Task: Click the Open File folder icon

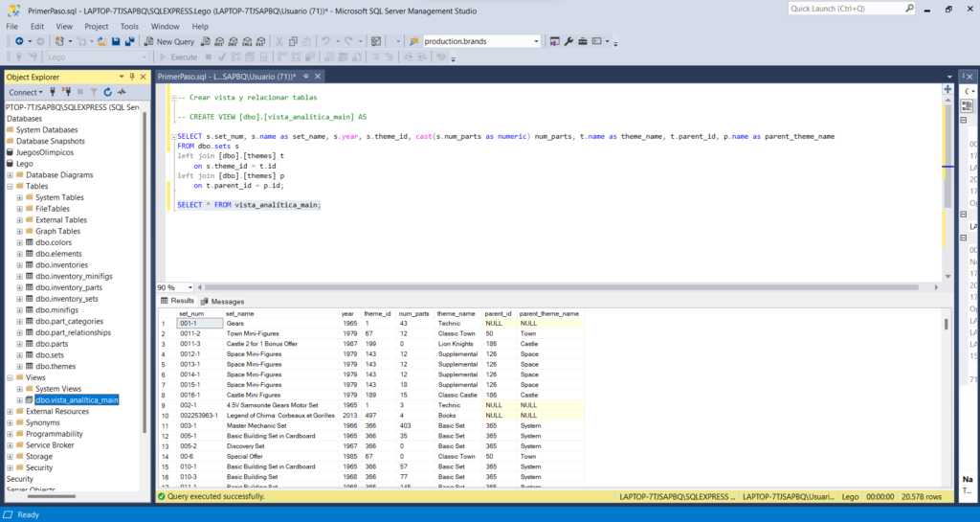Action: click(x=101, y=42)
